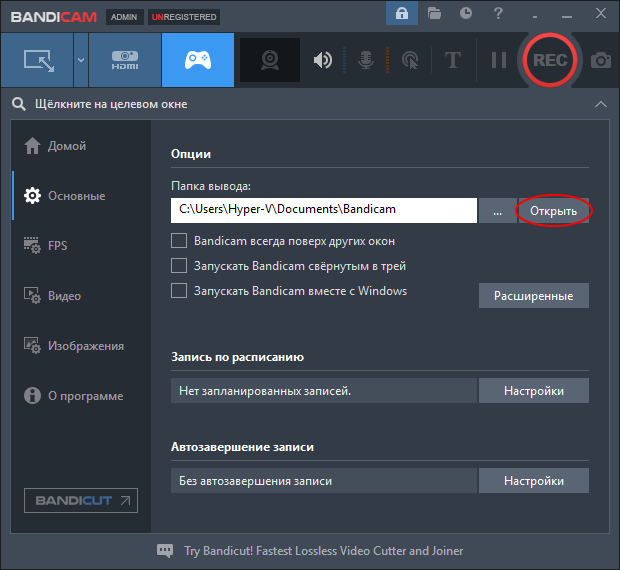The image size is (620, 570).
Task: Click the Открыть button
Action: coord(553,211)
